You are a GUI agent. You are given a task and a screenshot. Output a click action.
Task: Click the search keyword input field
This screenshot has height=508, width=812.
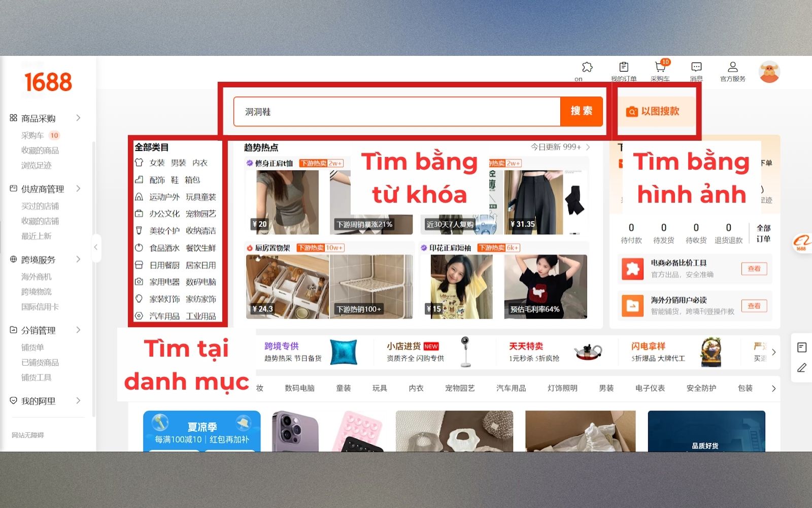tap(396, 112)
